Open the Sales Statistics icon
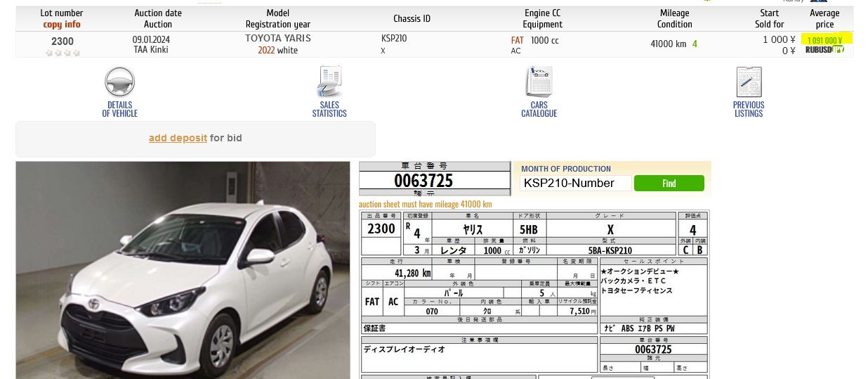The image size is (868, 379). pyautogui.click(x=329, y=82)
